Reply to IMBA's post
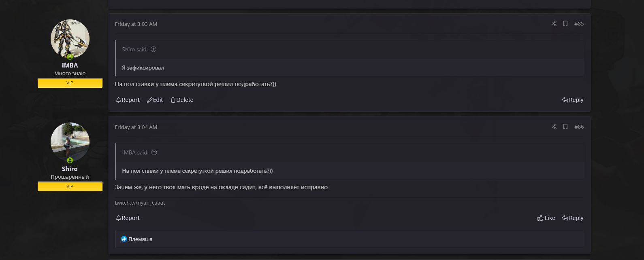Viewport: 644px width, 260px height. tap(573, 100)
